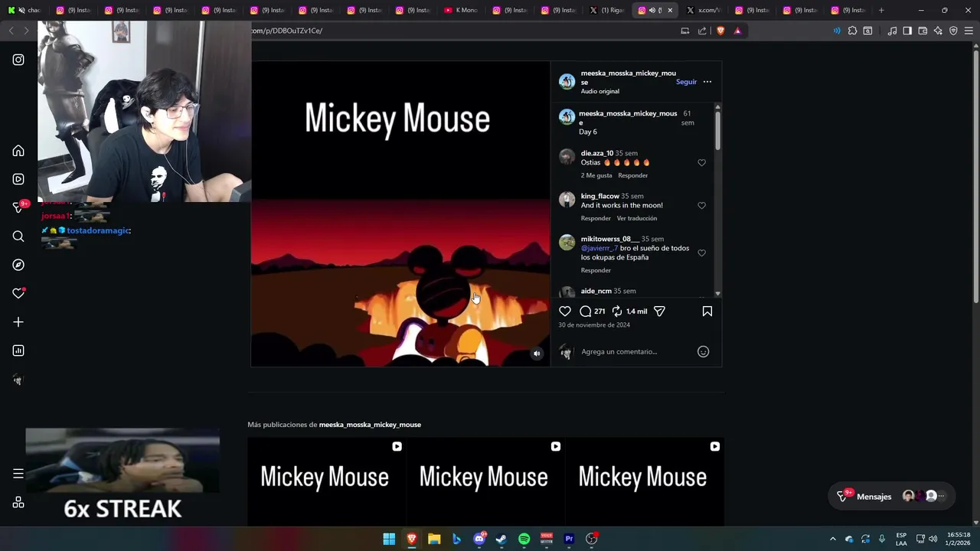Go to Home in Instagram sidebar

[18, 151]
